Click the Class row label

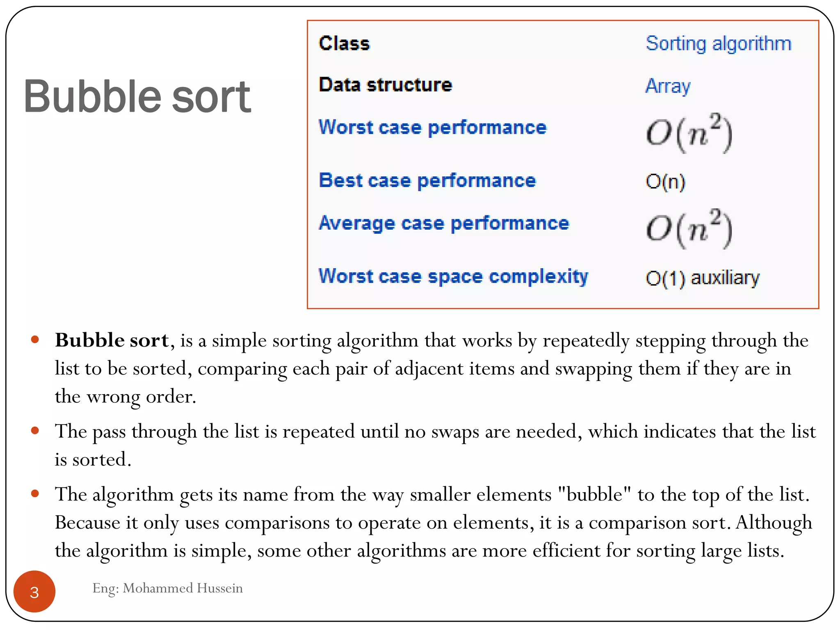click(345, 43)
